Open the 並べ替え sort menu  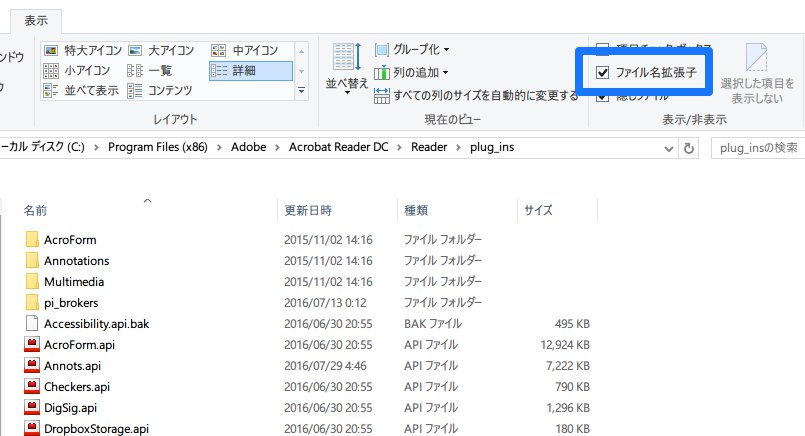tap(347, 68)
